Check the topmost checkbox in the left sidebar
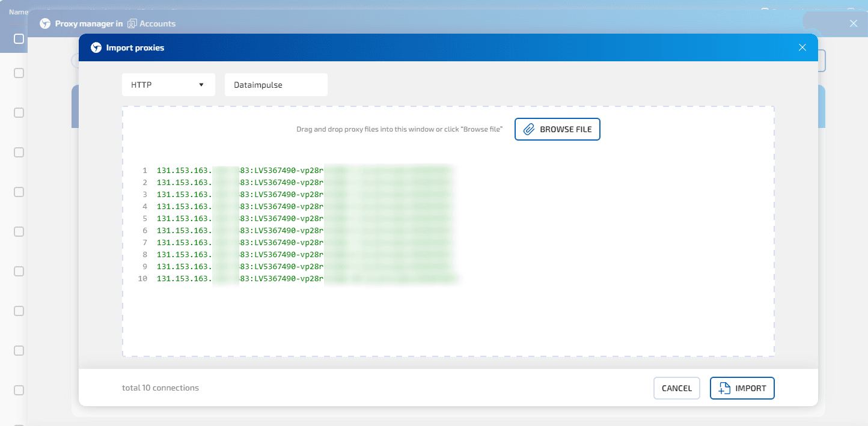This screenshot has width=868, height=426. coord(19,38)
